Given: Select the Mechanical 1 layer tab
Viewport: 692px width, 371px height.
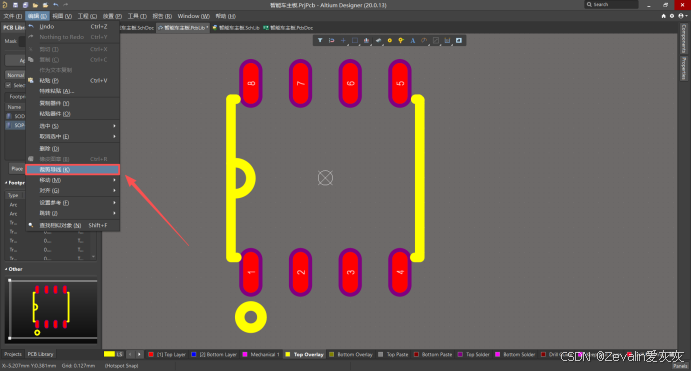Looking at the screenshot, I should coord(260,354).
